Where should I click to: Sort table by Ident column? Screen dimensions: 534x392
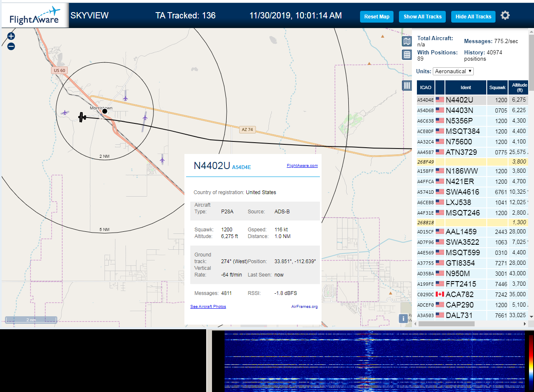pyautogui.click(x=466, y=87)
